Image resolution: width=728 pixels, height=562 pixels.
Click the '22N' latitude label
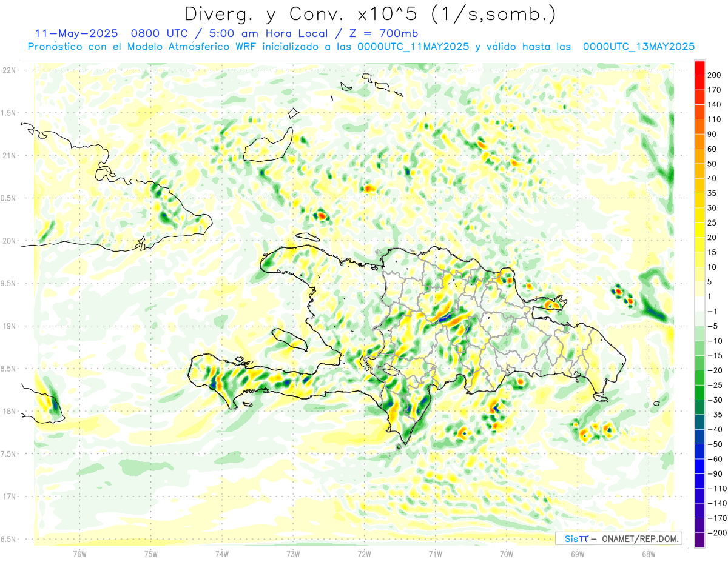tap(8, 70)
